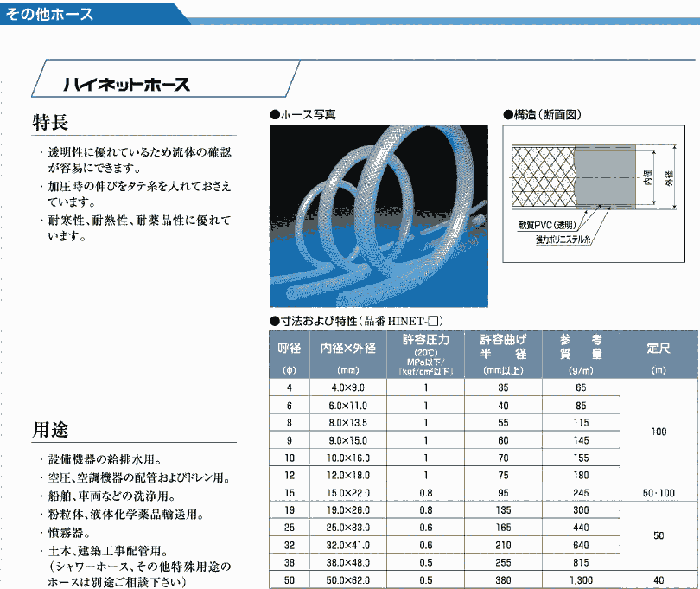Select the ハイネットホース title banner
Viewport: 700px width, 589px height.
coord(126,84)
